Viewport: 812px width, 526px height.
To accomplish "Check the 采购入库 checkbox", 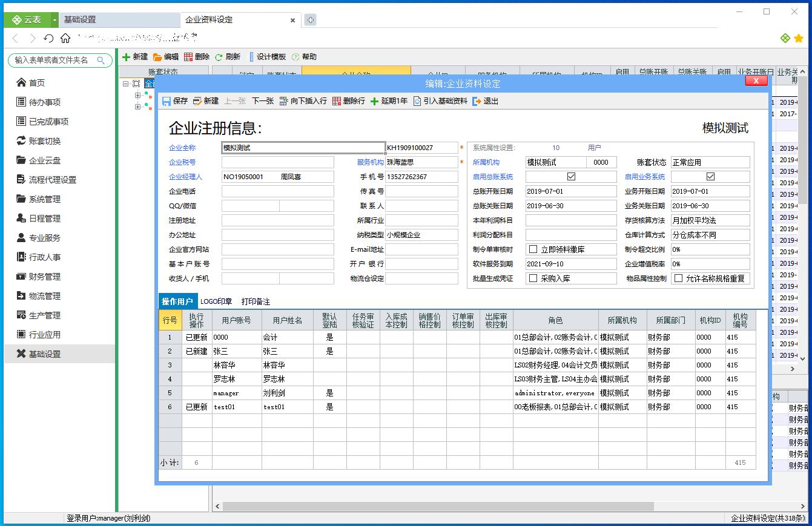I will click(x=532, y=278).
